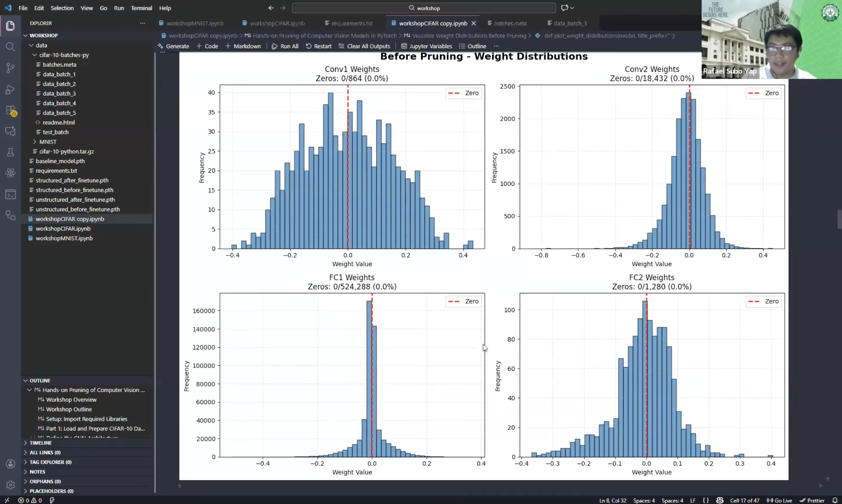Restart the notebook kernel
The height and width of the screenshot is (504, 842).
(x=318, y=46)
